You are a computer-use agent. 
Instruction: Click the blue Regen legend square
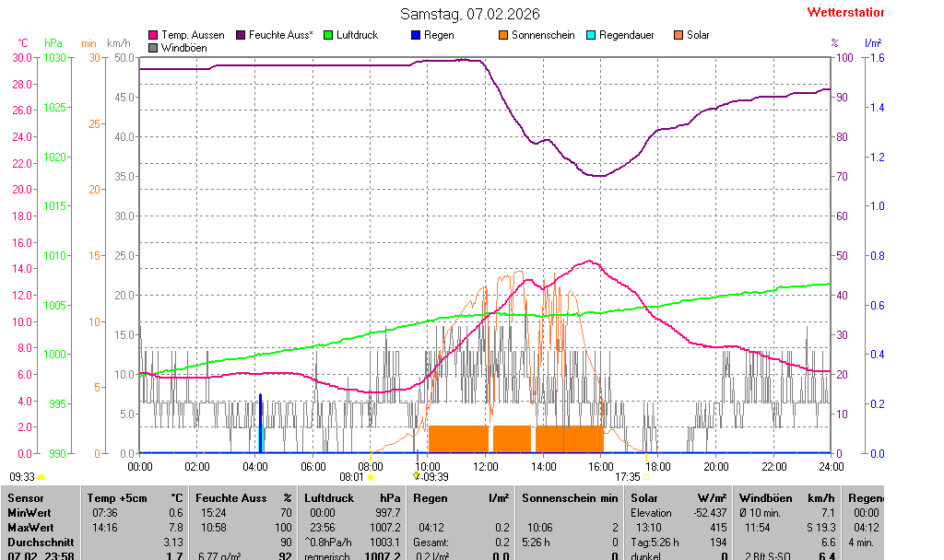coord(416,35)
